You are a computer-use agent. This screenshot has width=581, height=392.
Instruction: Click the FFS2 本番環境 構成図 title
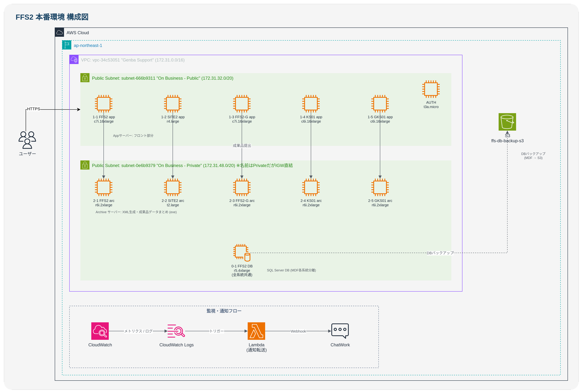(52, 17)
